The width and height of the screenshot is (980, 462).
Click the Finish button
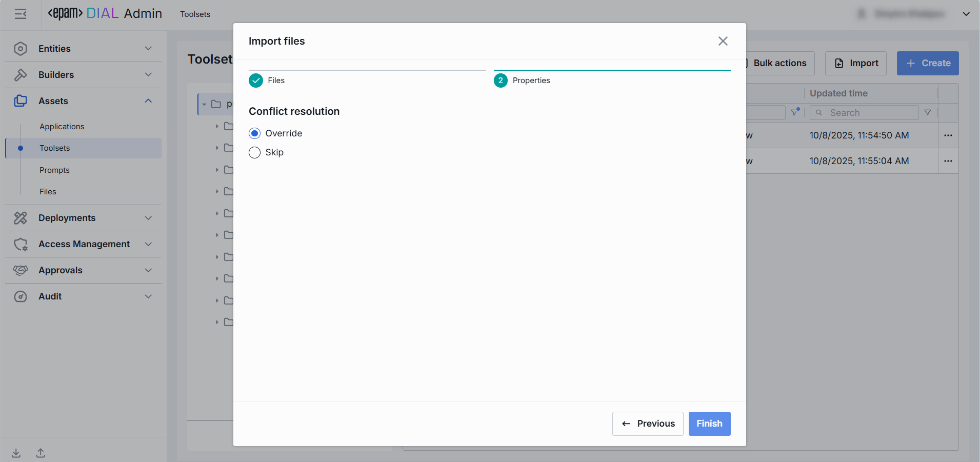[709, 424]
